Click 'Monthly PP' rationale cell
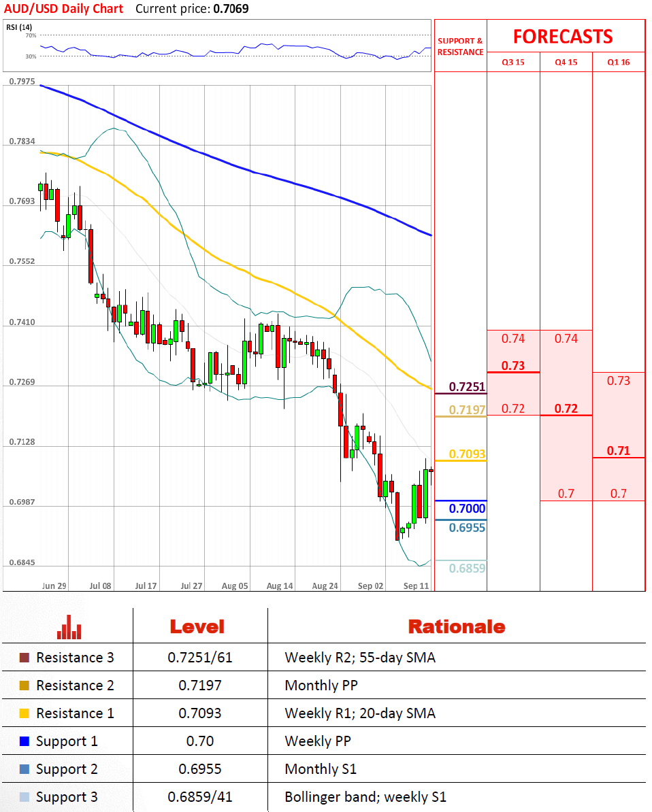This screenshot has height=812, width=652. click(x=321, y=686)
